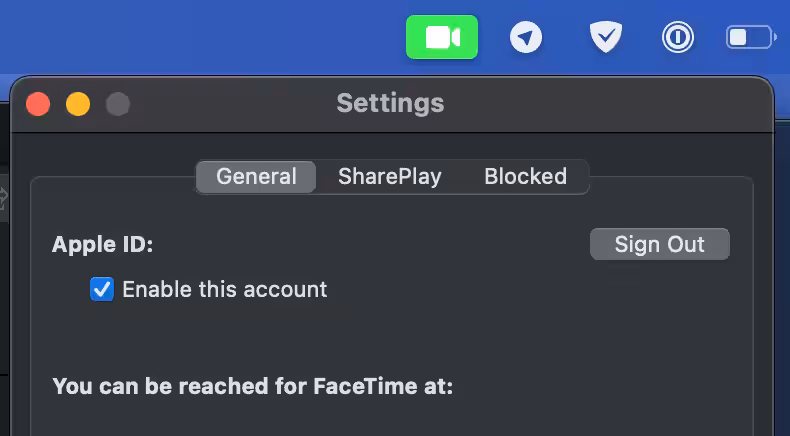Click the grayed-out zoom window button

118,104
